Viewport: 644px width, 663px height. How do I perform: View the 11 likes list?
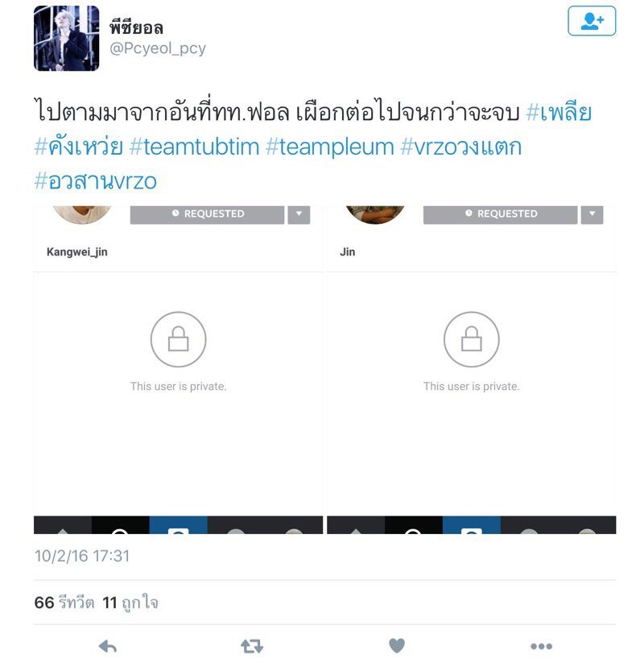point(130,603)
